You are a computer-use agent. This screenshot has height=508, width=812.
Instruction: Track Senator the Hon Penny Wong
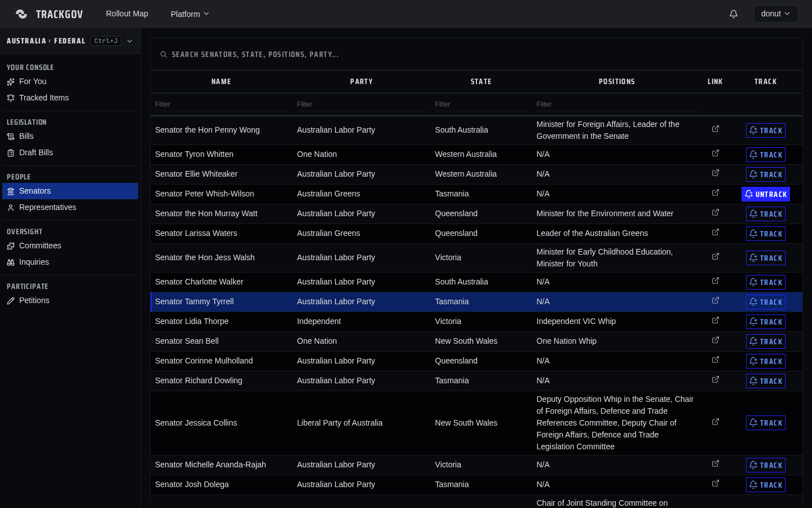[x=766, y=130]
